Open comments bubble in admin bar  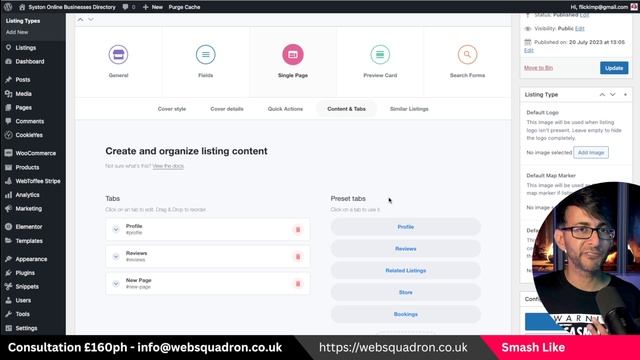point(126,7)
